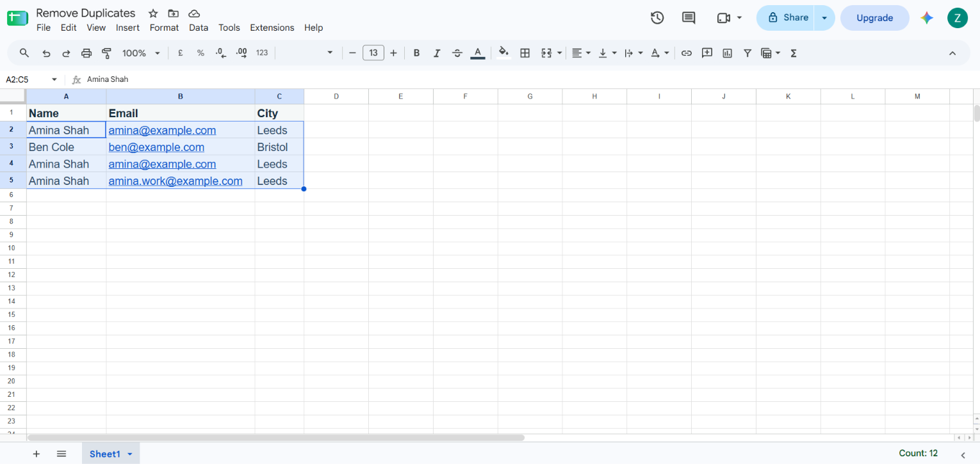Open the zoom 100% dropdown

point(141,53)
